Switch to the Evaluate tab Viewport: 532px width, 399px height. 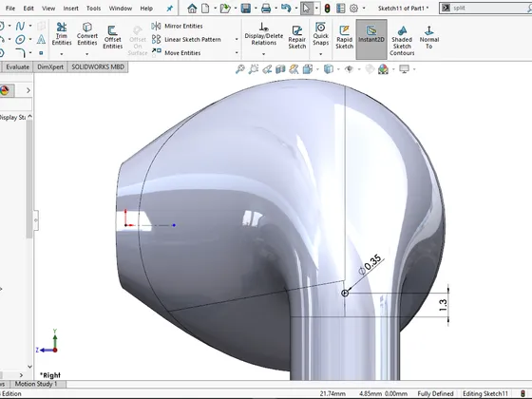[x=17, y=66]
